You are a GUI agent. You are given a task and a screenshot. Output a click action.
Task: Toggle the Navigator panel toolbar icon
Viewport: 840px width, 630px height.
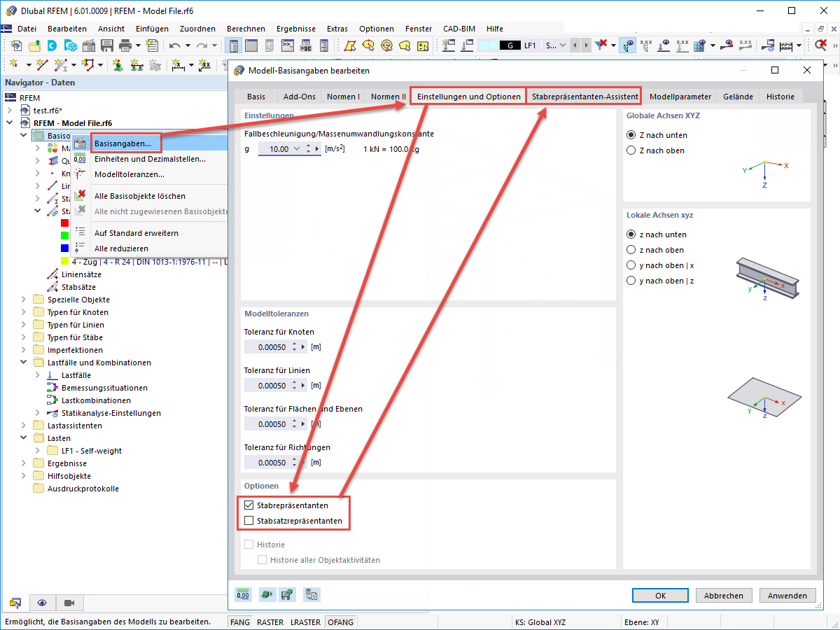(233, 45)
